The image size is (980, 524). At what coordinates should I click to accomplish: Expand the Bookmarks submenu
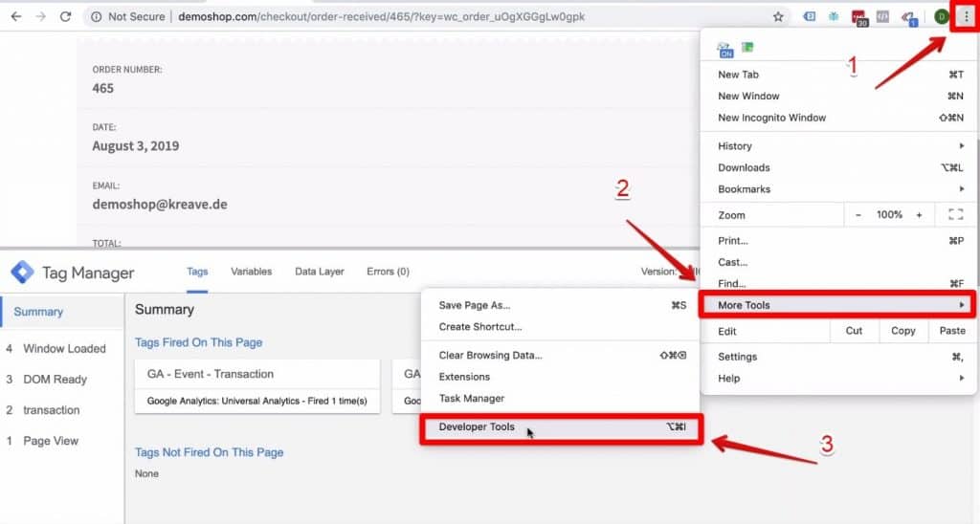pos(837,189)
